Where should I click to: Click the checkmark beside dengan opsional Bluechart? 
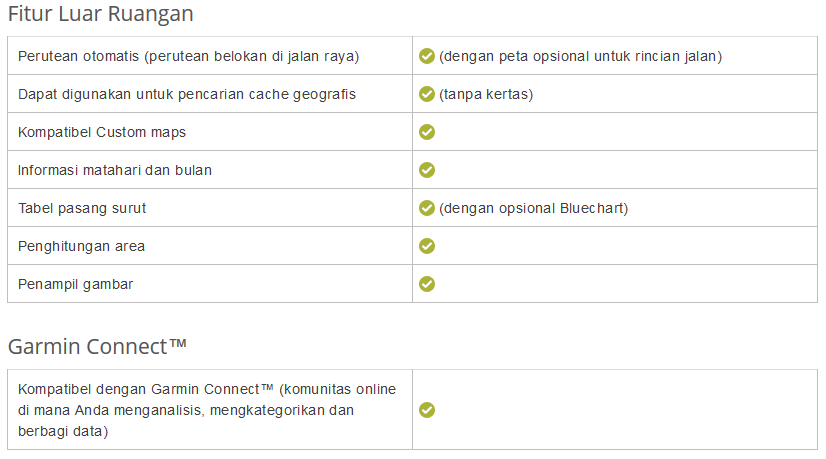point(427,208)
